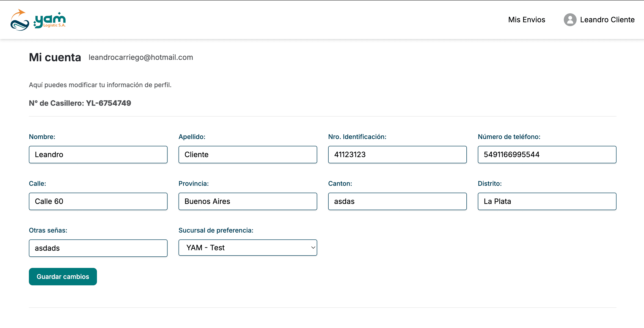Focus the Número de teléfono field
The image size is (644, 328).
[547, 155]
